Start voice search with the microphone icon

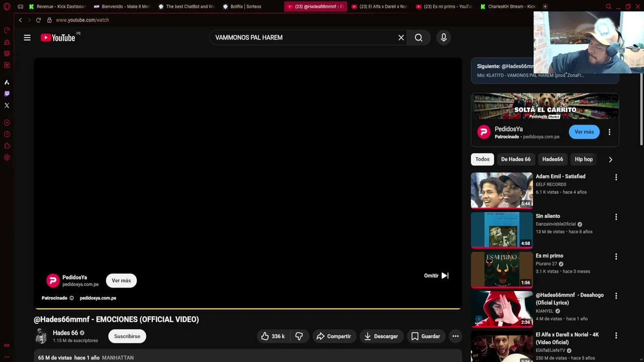point(444,38)
